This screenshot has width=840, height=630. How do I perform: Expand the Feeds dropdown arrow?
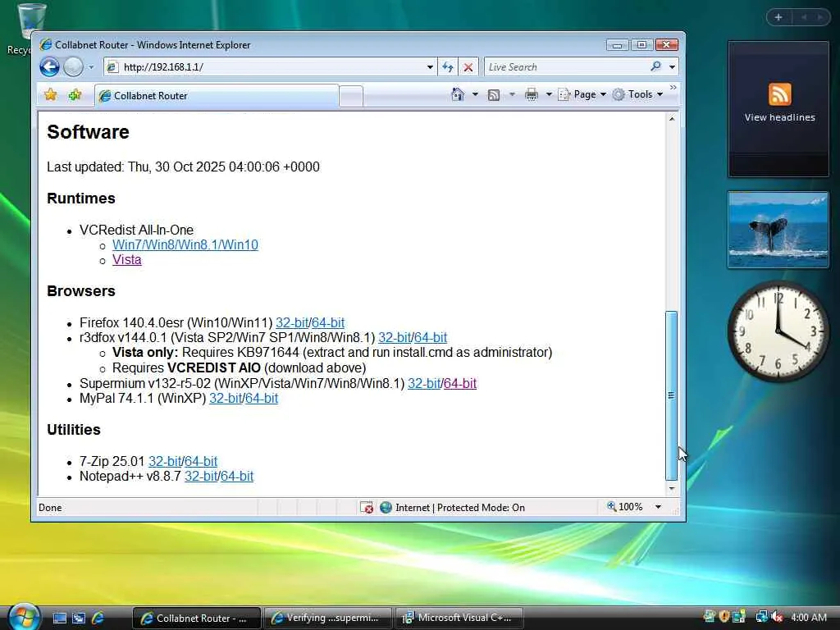pyautogui.click(x=512, y=94)
